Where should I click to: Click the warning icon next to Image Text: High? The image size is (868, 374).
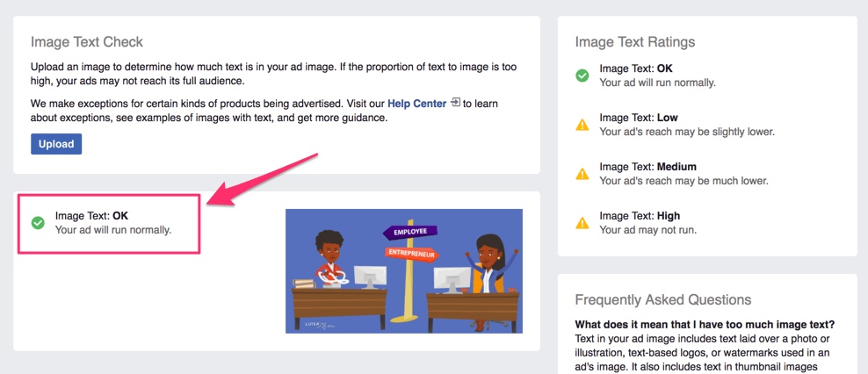tap(582, 223)
